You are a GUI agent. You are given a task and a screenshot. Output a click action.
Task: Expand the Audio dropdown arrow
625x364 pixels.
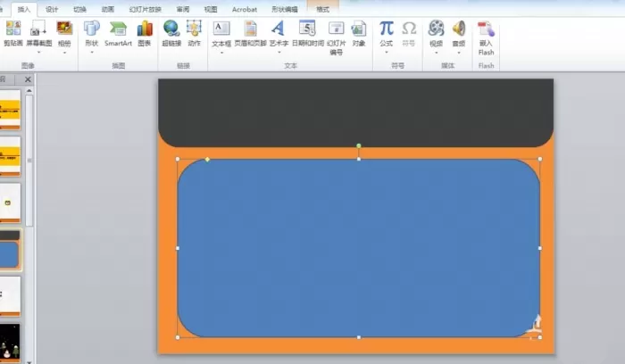click(459, 52)
